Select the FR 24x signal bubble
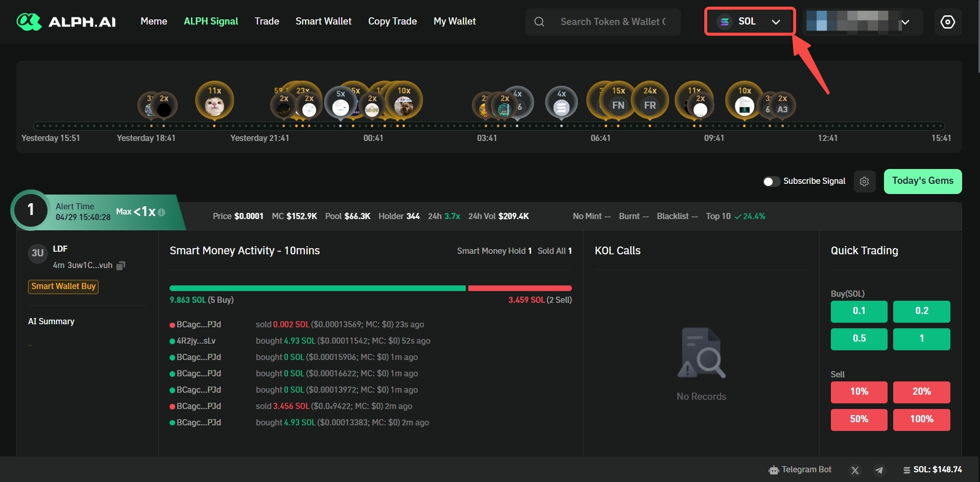The height and width of the screenshot is (482, 980). pos(650,101)
